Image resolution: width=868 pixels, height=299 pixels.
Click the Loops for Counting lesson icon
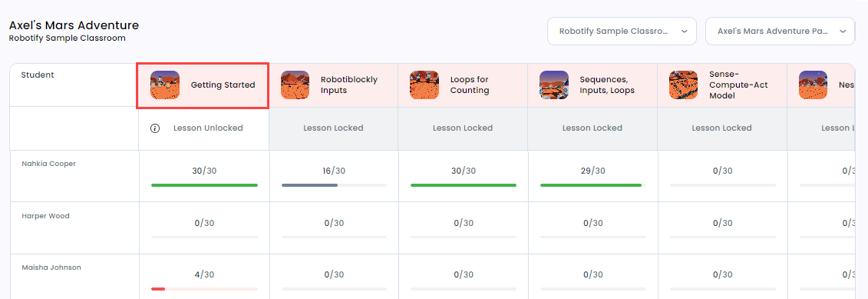coord(424,85)
